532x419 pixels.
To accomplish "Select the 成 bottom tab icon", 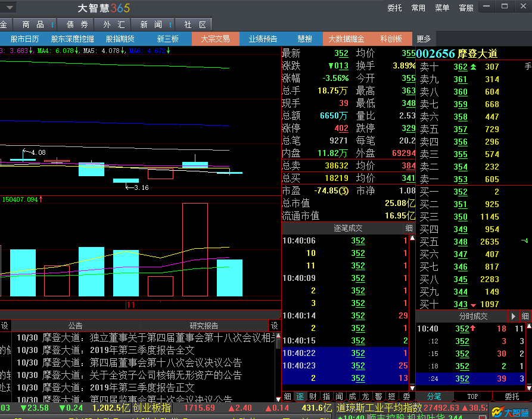I will click(353, 396).
